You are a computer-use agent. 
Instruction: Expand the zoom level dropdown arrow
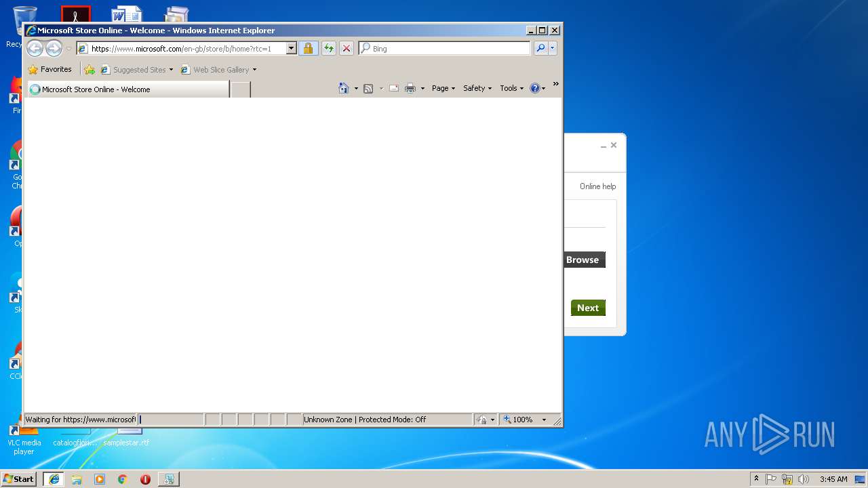pyautogui.click(x=544, y=420)
